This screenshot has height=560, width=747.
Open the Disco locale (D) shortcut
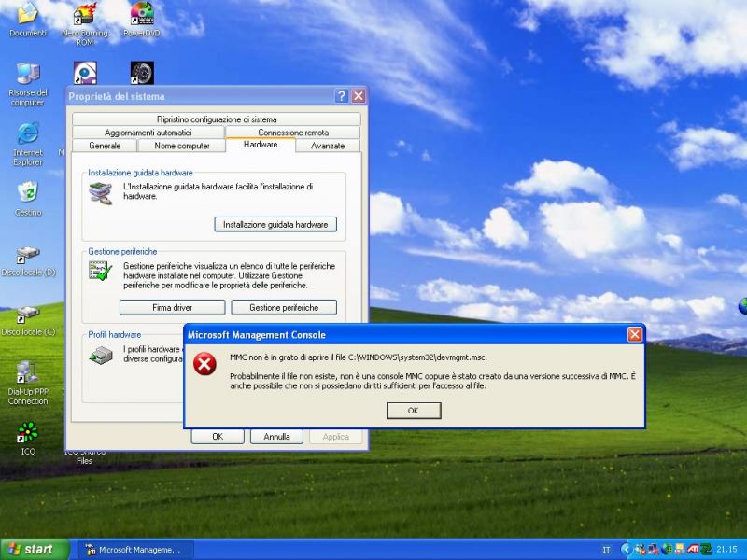coord(28,261)
